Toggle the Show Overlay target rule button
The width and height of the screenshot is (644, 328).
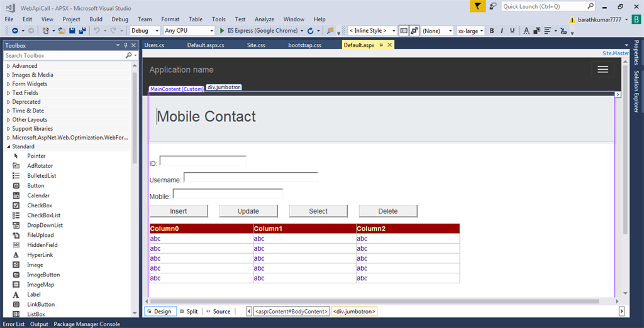tap(404, 31)
